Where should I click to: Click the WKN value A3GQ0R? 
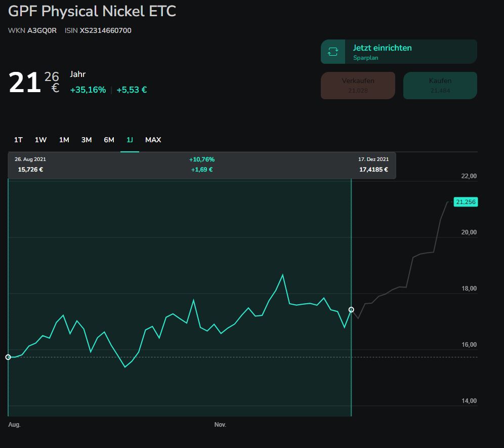pos(42,30)
